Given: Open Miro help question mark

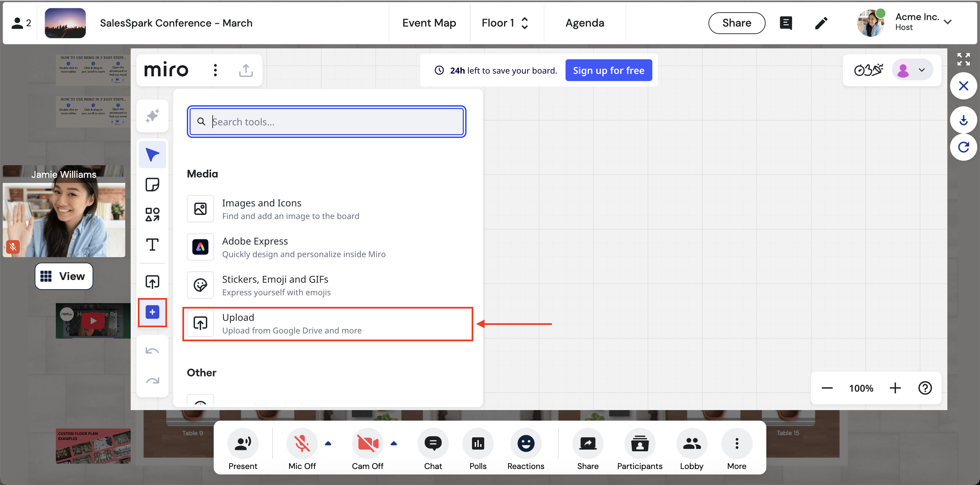Looking at the screenshot, I should tap(925, 388).
